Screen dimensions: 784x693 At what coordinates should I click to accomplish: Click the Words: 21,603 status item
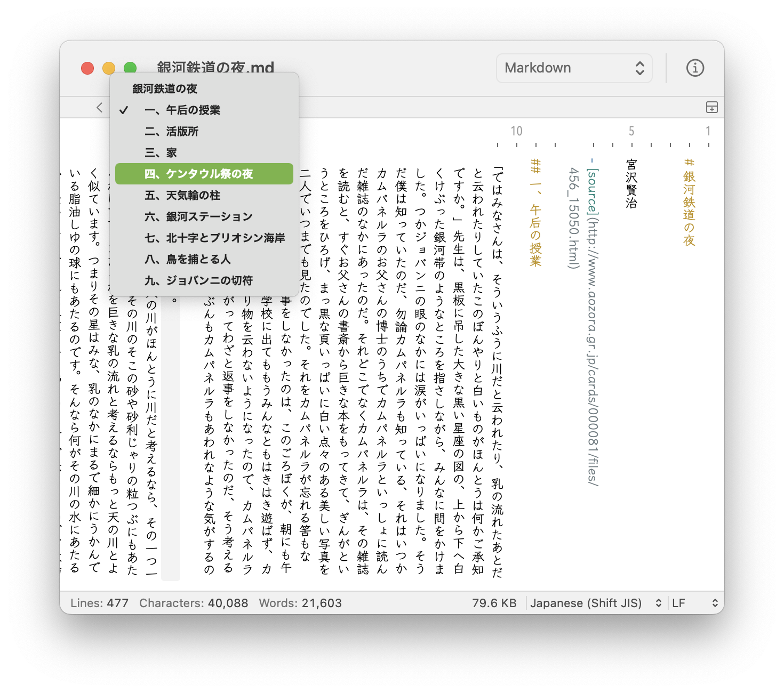click(x=300, y=603)
